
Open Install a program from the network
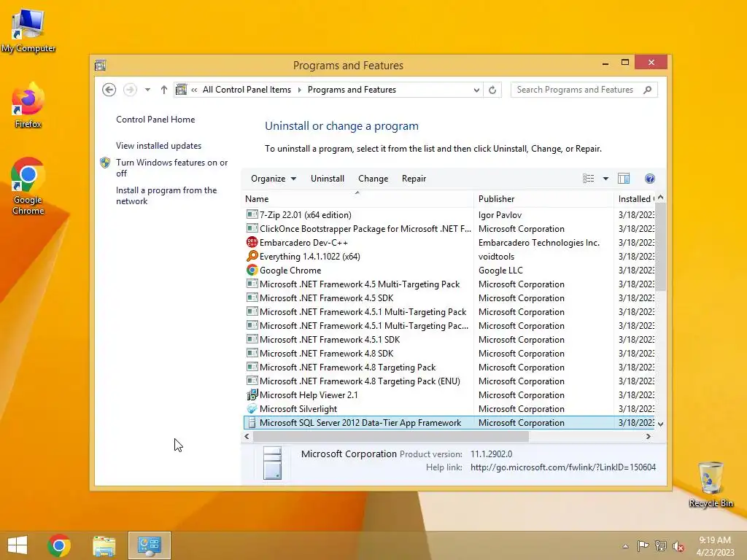[166, 195]
